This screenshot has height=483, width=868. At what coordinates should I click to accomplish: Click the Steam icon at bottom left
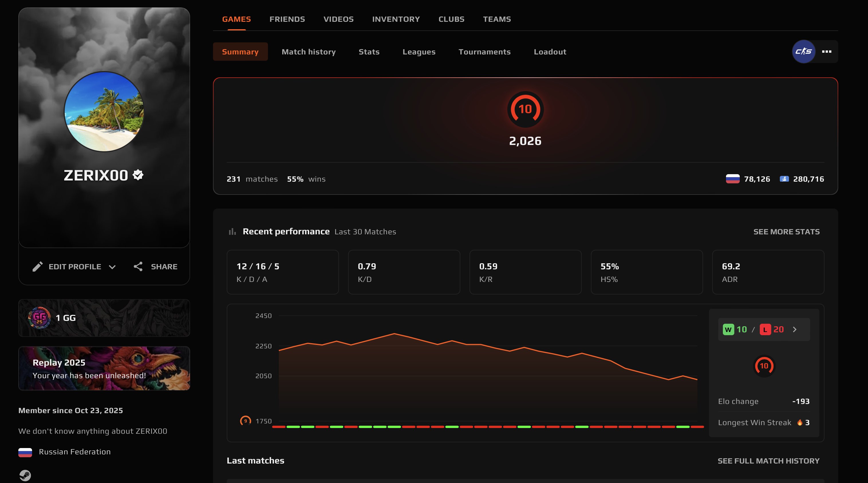pyautogui.click(x=25, y=476)
